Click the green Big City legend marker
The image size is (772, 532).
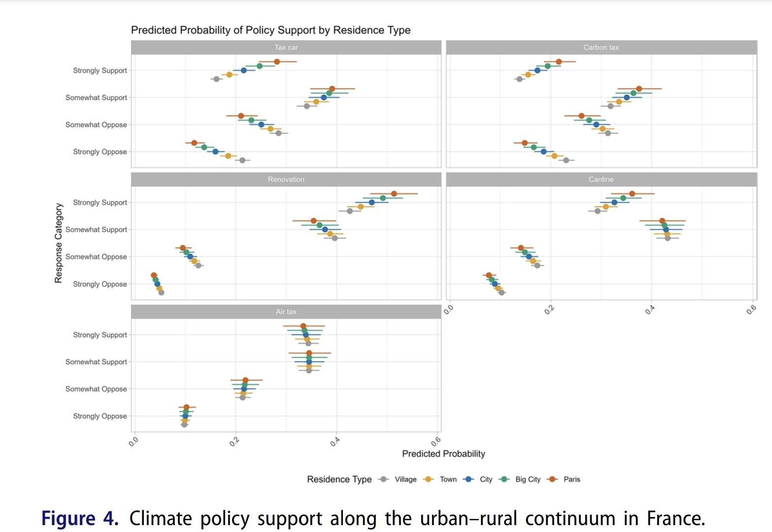[x=504, y=479]
